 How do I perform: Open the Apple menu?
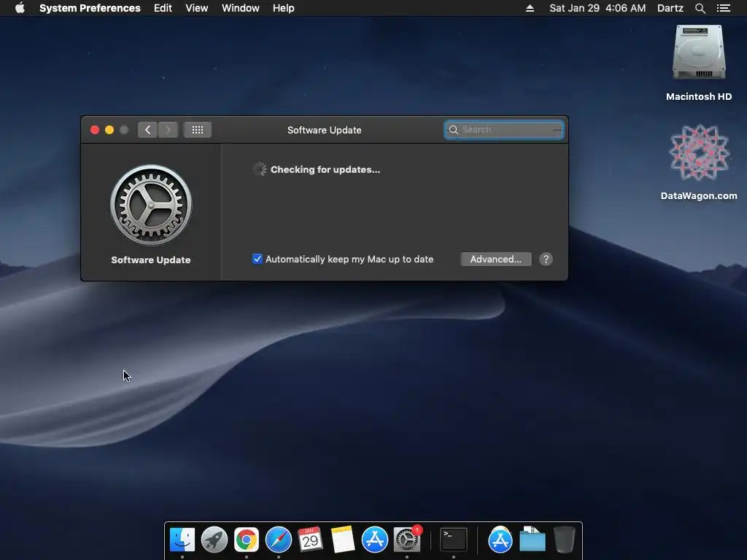pos(20,8)
